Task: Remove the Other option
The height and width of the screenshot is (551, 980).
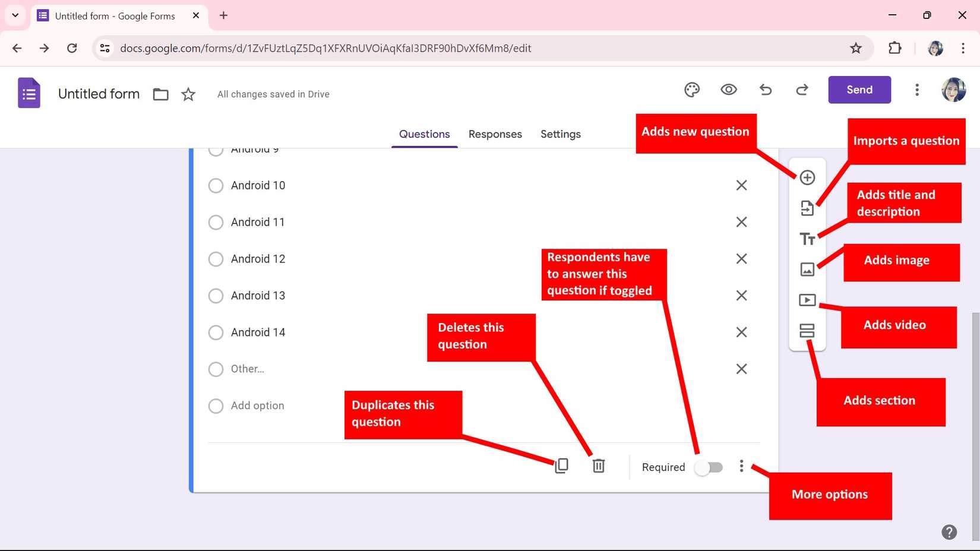Action: 741,369
